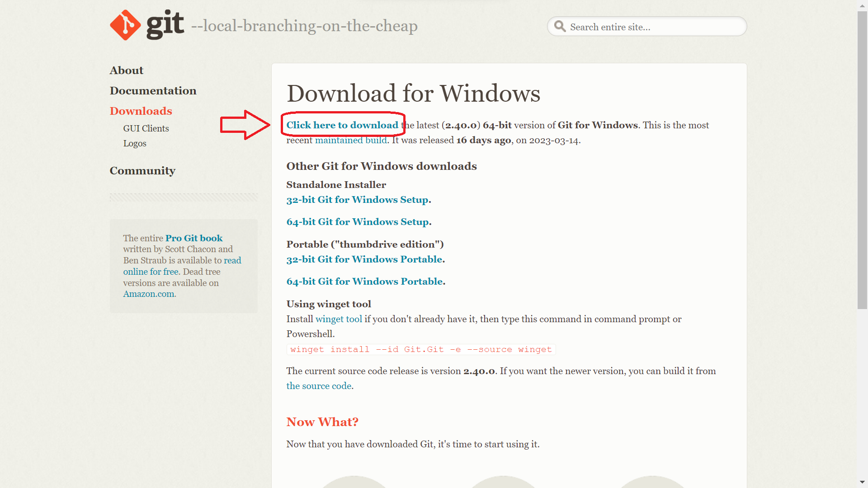Open the Documentation section

click(153, 91)
